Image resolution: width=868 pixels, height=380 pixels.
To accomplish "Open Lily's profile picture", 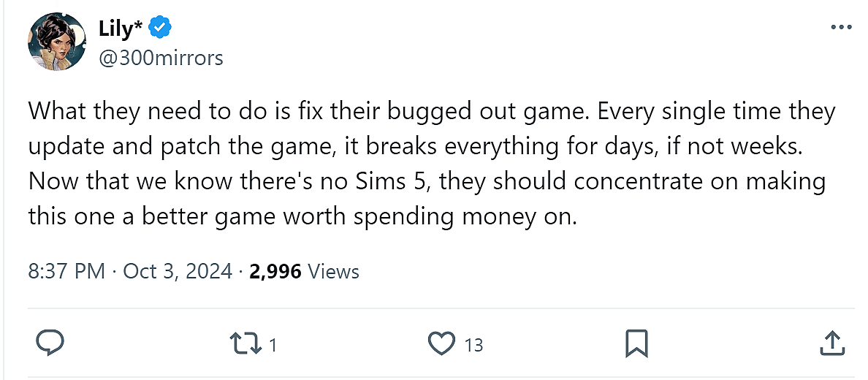I will [58, 42].
